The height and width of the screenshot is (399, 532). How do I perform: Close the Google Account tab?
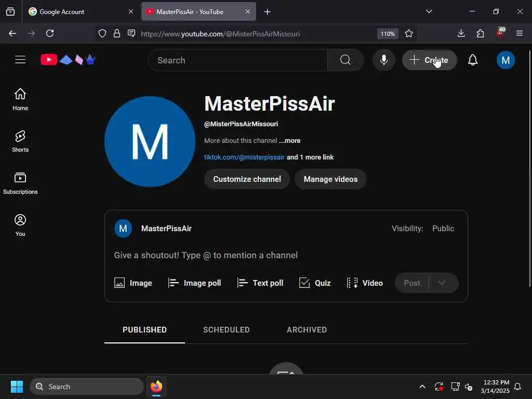(x=131, y=11)
